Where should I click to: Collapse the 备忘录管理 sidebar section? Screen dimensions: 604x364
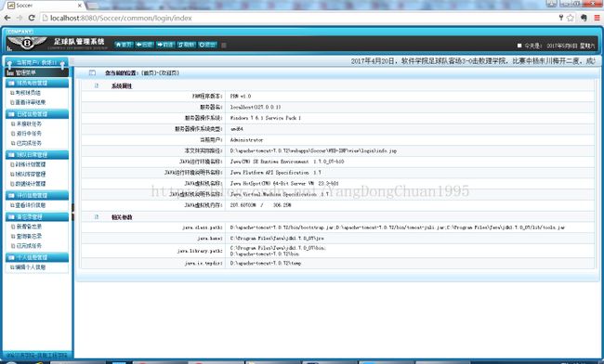click(37, 216)
